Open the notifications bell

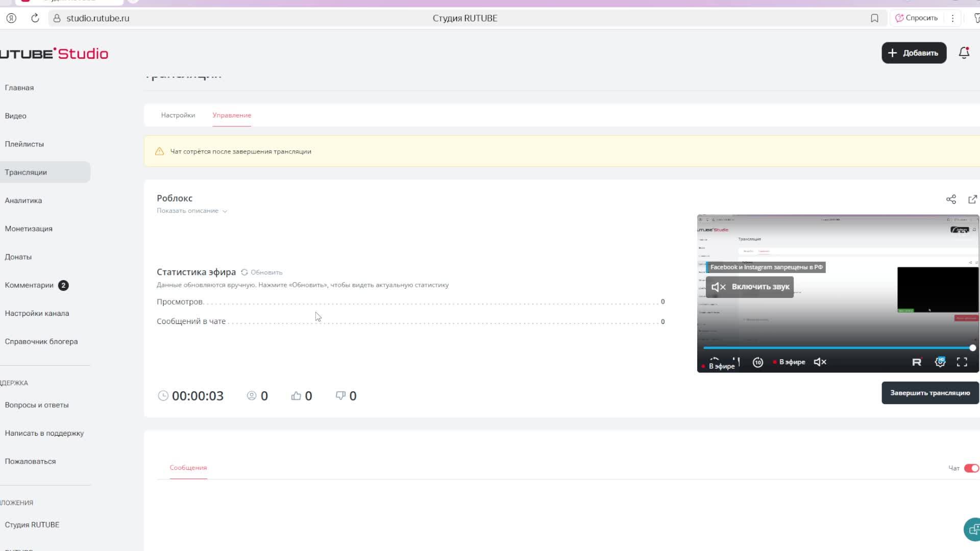coord(964,53)
